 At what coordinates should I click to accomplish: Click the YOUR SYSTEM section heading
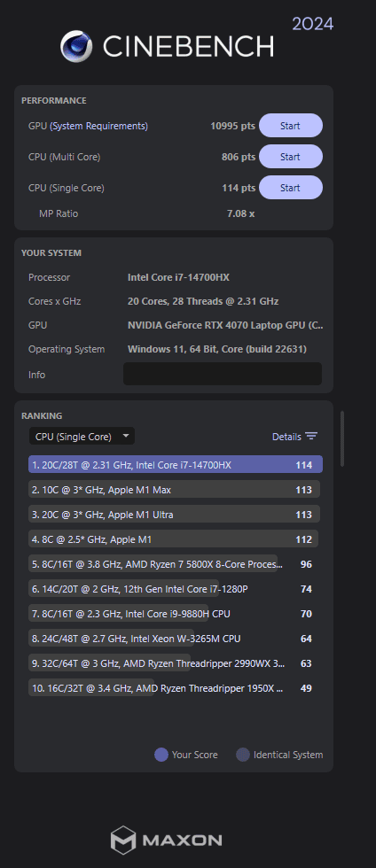click(x=51, y=253)
